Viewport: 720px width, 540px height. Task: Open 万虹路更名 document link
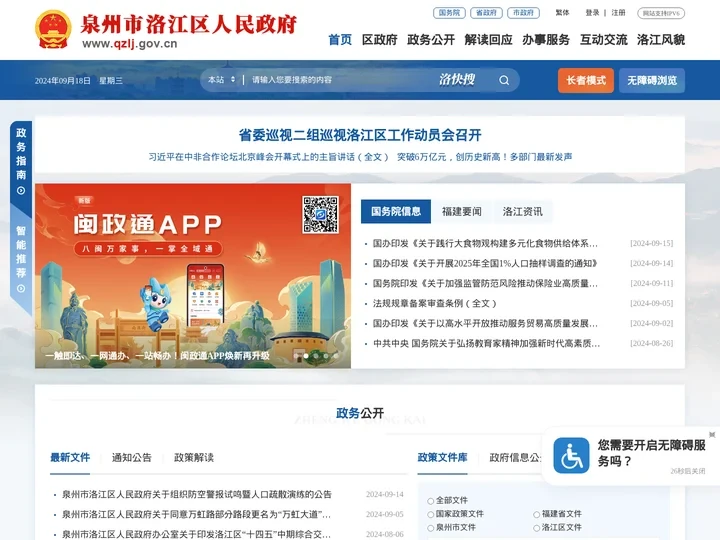[197, 514]
